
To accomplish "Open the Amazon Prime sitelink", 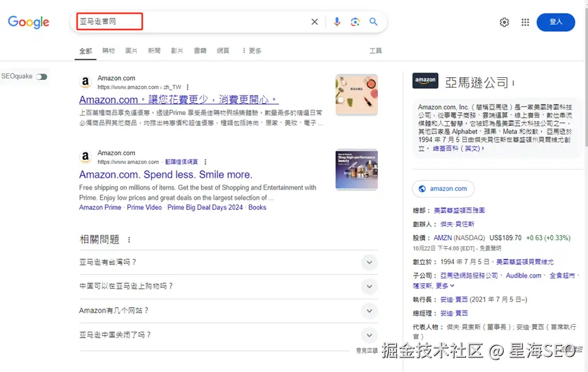I will 100,208.
